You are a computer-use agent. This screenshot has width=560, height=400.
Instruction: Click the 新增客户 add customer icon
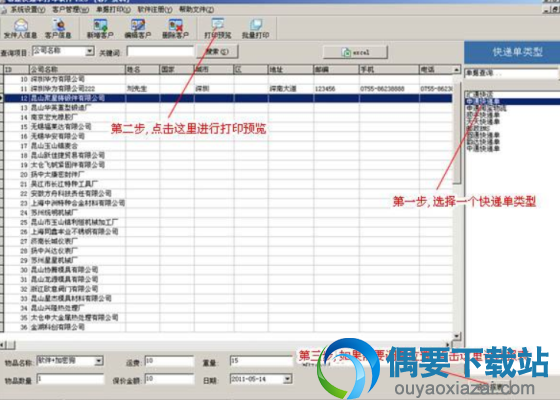[100, 28]
